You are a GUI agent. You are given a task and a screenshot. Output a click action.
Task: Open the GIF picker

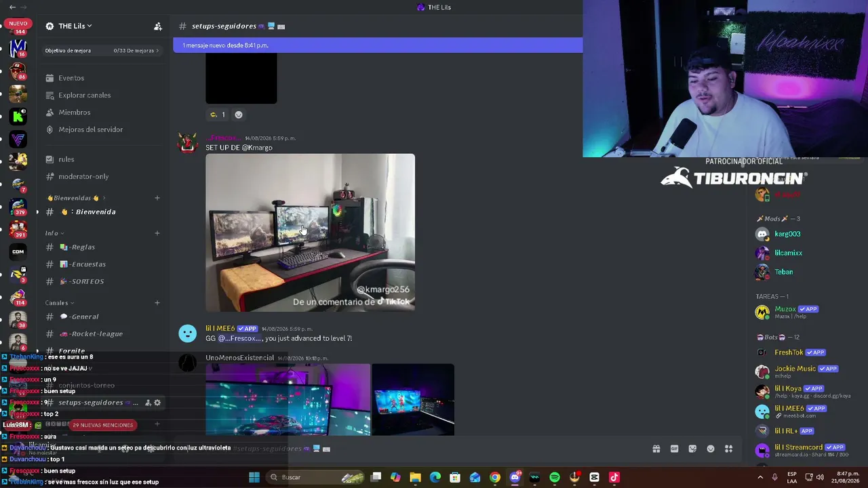click(674, 449)
